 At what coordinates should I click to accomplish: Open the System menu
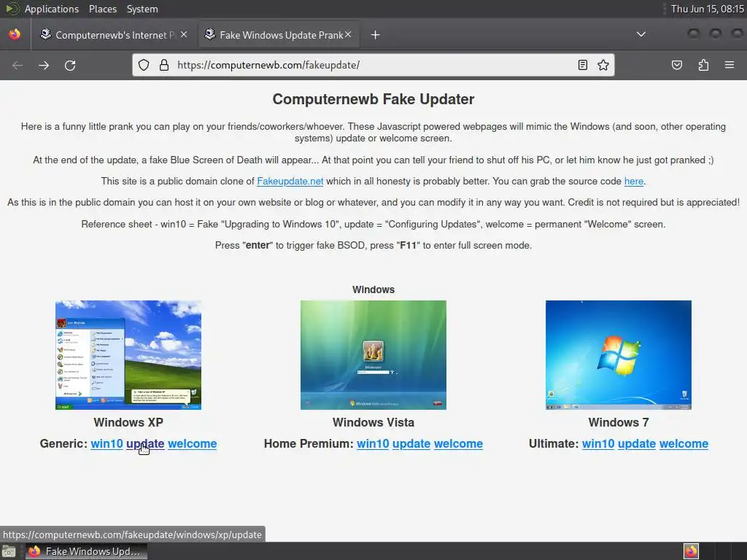coord(142,9)
